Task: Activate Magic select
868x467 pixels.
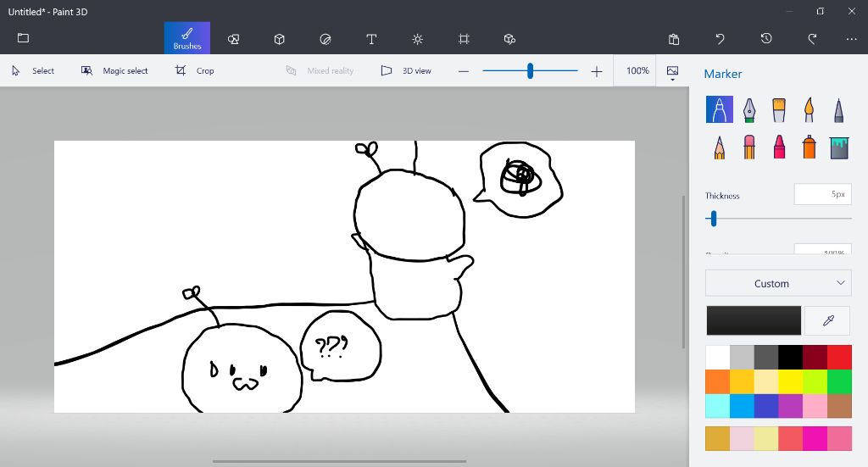Action: click(x=114, y=71)
